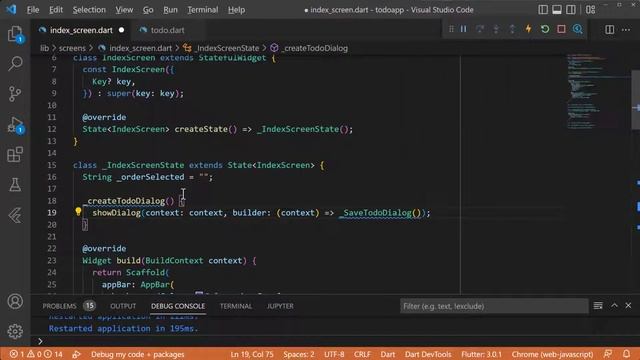Open Dart DevTools status item
640x360 pixels.
coord(428,354)
